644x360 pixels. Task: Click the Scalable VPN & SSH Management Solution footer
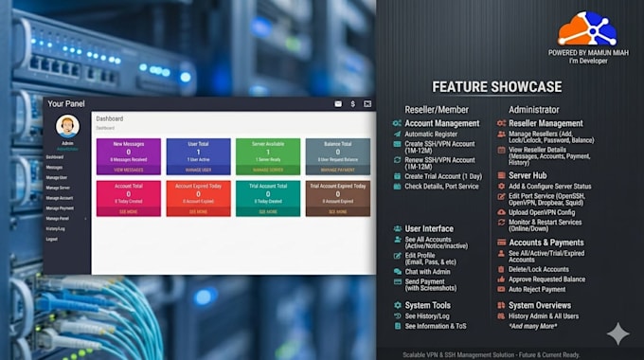point(492,354)
